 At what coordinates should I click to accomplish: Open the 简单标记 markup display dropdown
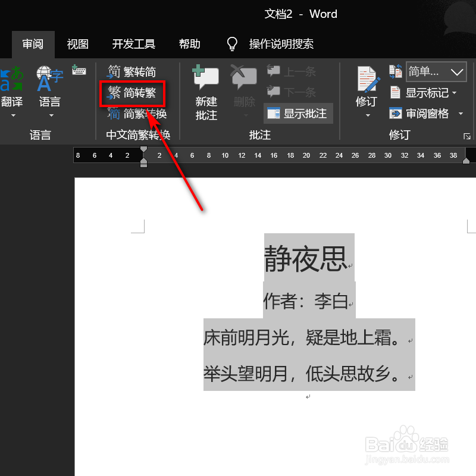point(436,71)
